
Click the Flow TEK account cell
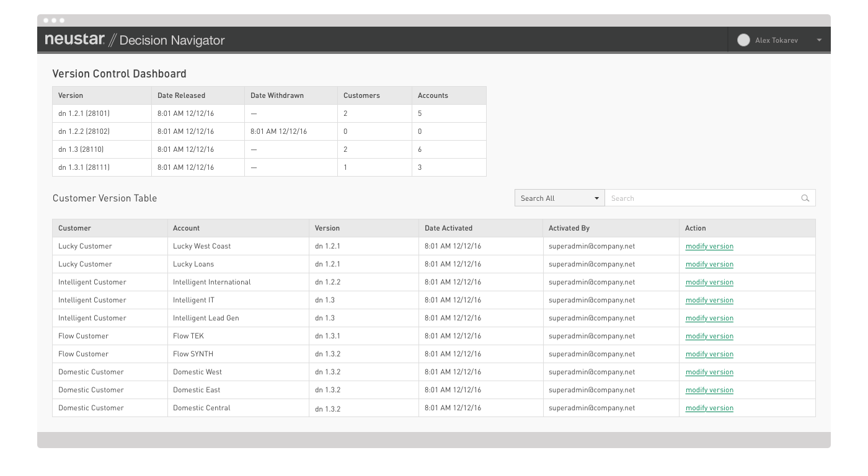(238, 336)
